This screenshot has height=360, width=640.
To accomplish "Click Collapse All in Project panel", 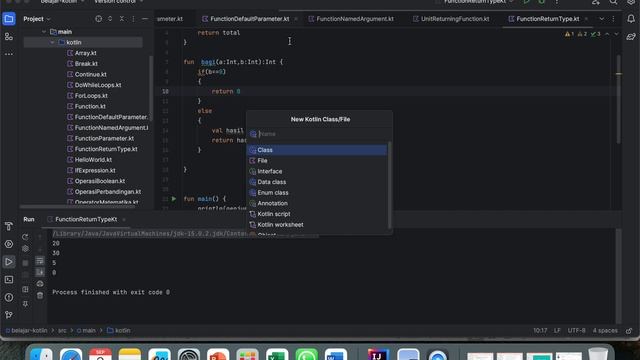I will tap(122, 19).
